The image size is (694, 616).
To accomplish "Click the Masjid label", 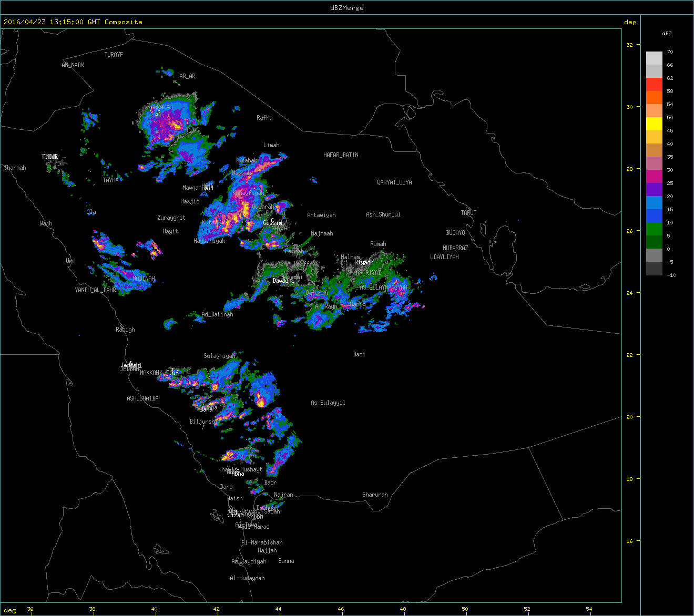I will click(x=190, y=201).
